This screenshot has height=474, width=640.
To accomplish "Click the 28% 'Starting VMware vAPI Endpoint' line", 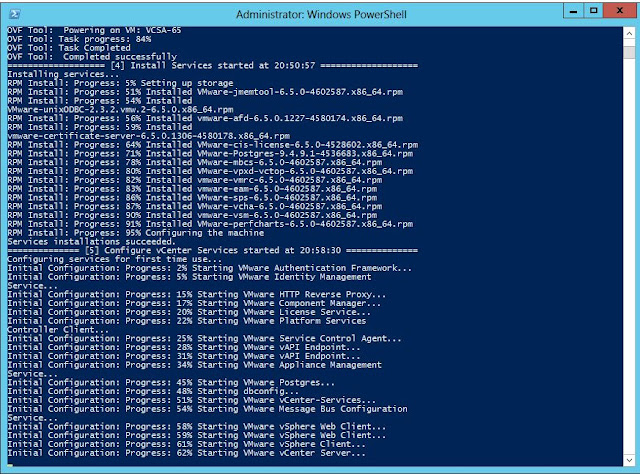I will point(184,347).
